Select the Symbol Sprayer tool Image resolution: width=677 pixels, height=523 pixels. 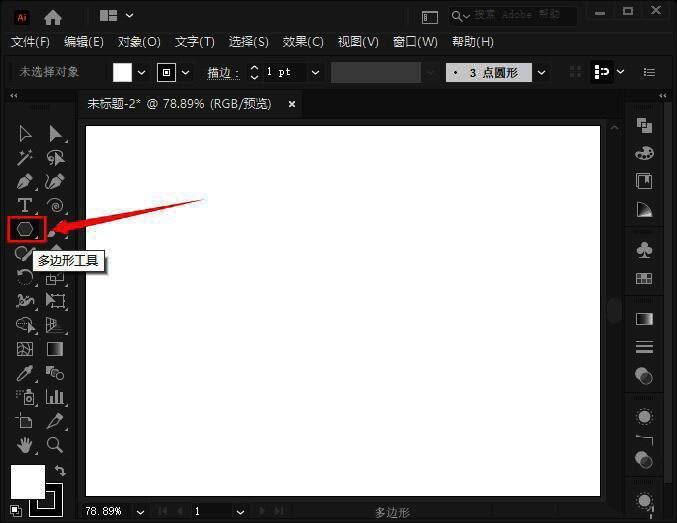26,397
